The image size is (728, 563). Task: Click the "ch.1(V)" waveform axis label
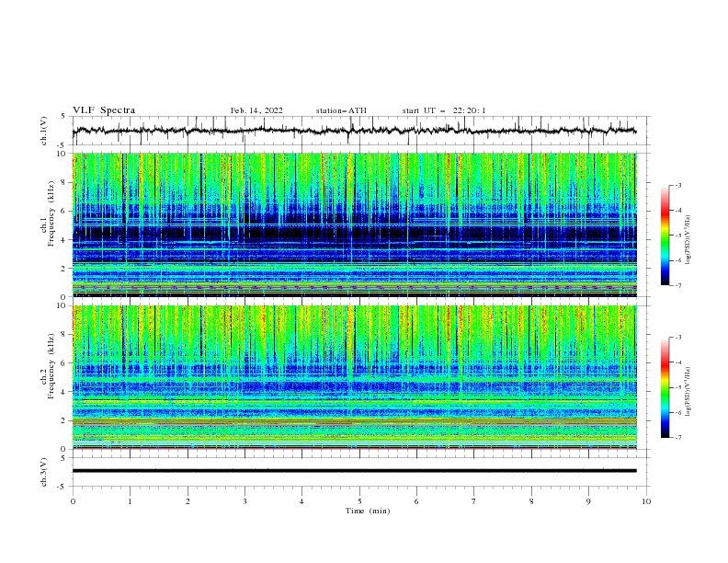pyautogui.click(x=44, y=131)
